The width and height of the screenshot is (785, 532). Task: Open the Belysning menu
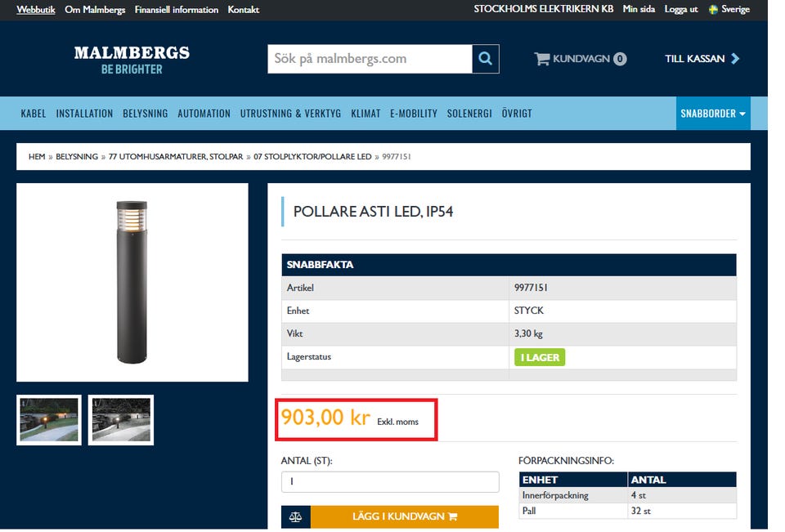pos(146,114)
